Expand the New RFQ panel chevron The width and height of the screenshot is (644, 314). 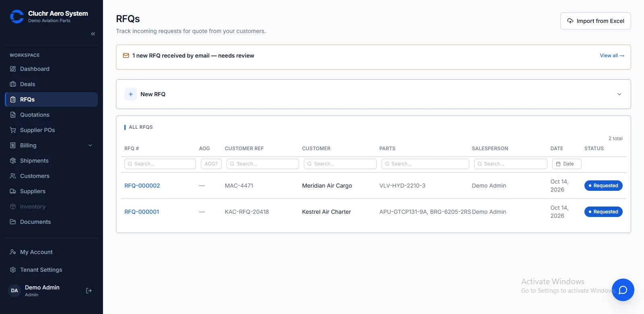619,94
